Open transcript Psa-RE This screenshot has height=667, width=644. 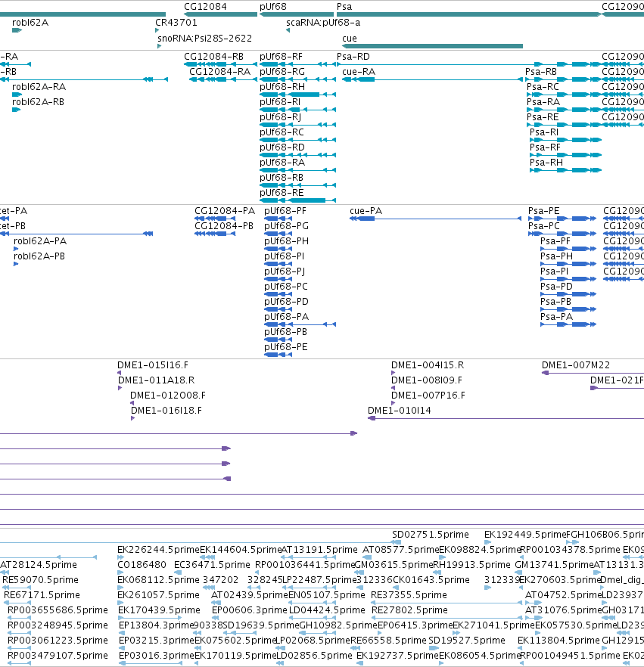point(543,117)
